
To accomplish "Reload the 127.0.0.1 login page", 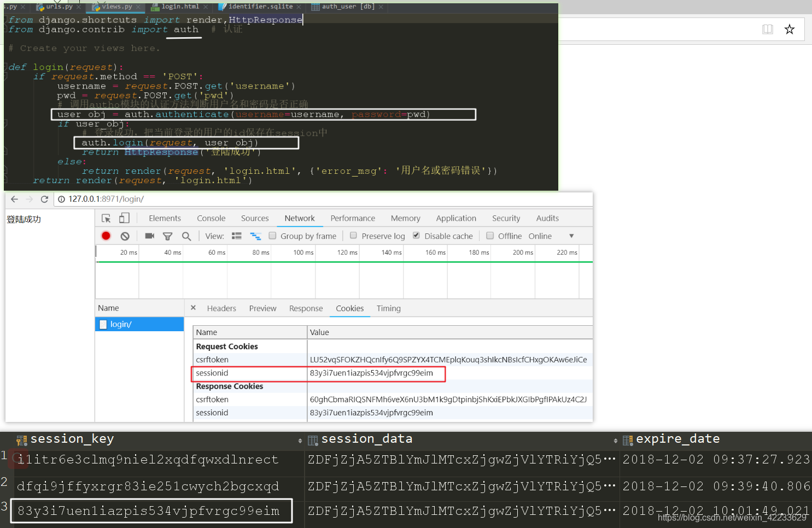I will [44, 199].
